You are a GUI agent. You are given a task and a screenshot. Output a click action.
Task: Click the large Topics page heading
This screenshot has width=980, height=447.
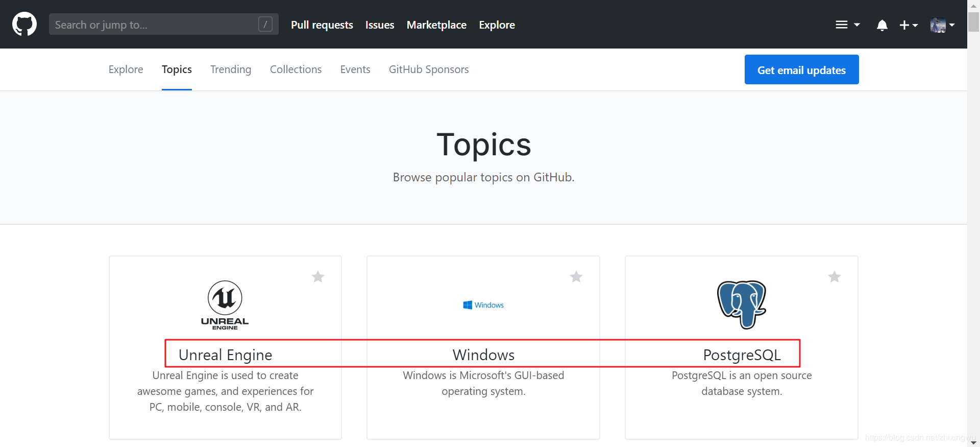[483, 145]
